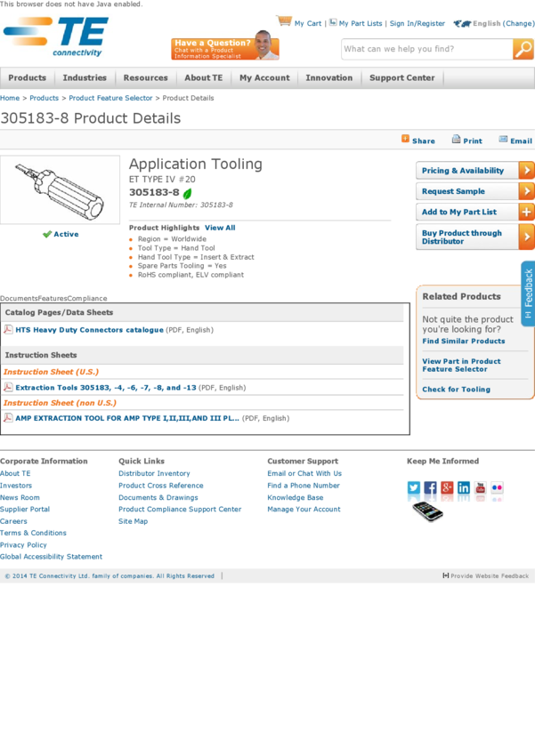Screen dimensions: 535x756
Task: Open the Google Plus icon
Action: 447,487
